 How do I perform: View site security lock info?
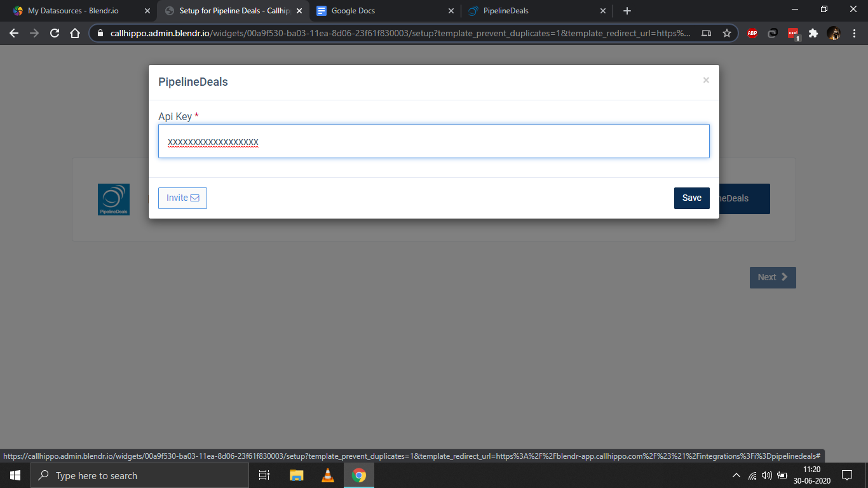click(x=100, y=33)
